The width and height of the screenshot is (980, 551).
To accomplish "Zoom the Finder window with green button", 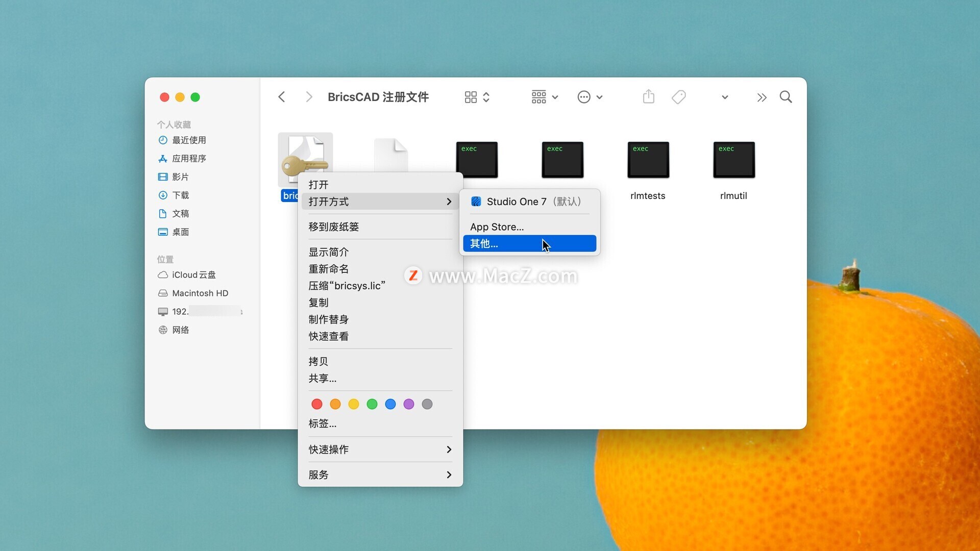I will [195, 97].
